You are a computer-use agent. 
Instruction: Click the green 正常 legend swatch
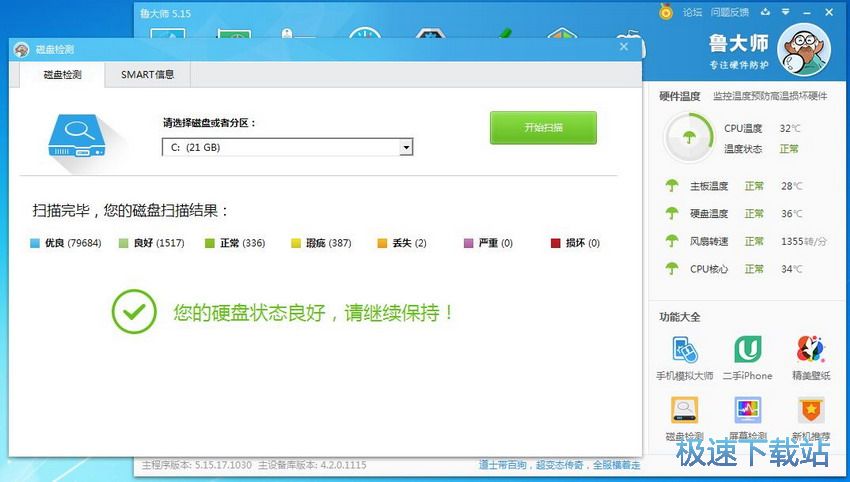click(x=210, y=243)
